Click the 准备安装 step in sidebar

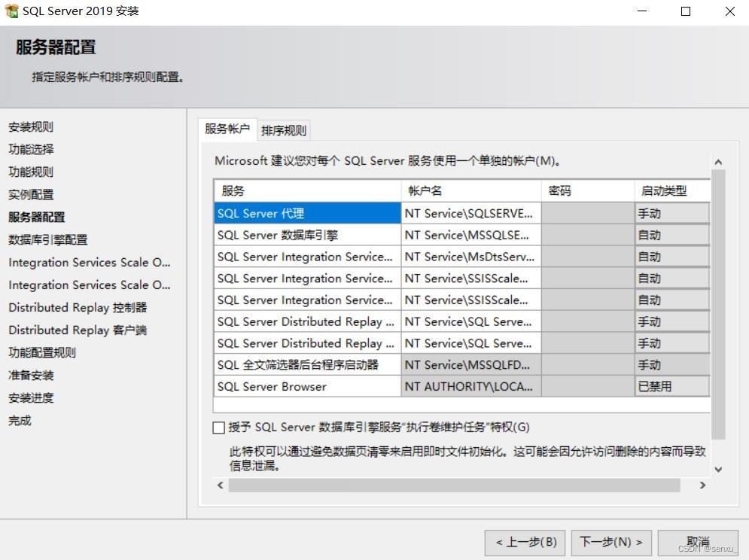[31, 376]
